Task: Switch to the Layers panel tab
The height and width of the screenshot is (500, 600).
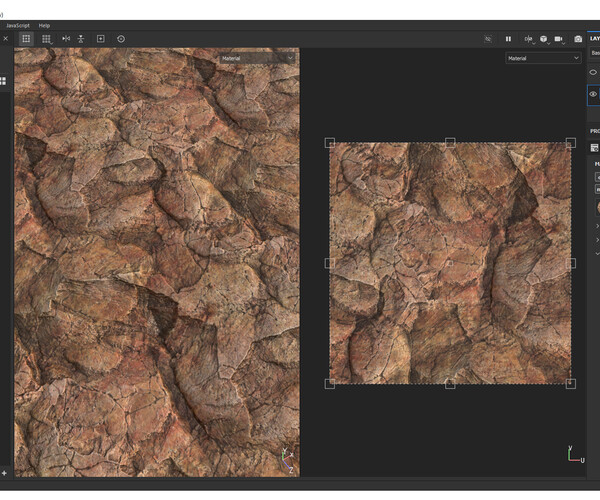Action: click(x=595, y=38)
